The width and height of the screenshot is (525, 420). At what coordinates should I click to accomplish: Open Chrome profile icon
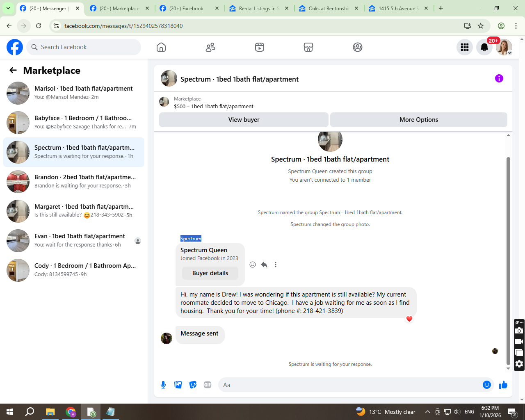click(x=501, y=26)
